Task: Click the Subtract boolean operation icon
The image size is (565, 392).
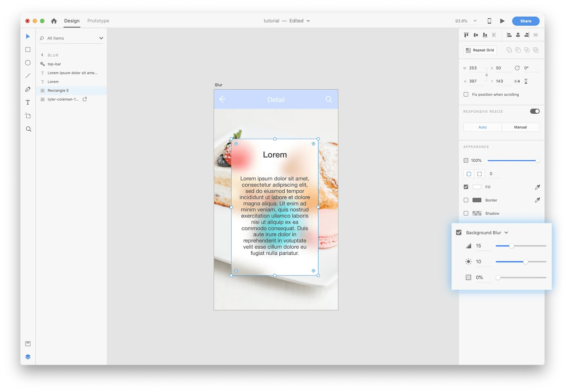Action: click(x=518, y=50)
